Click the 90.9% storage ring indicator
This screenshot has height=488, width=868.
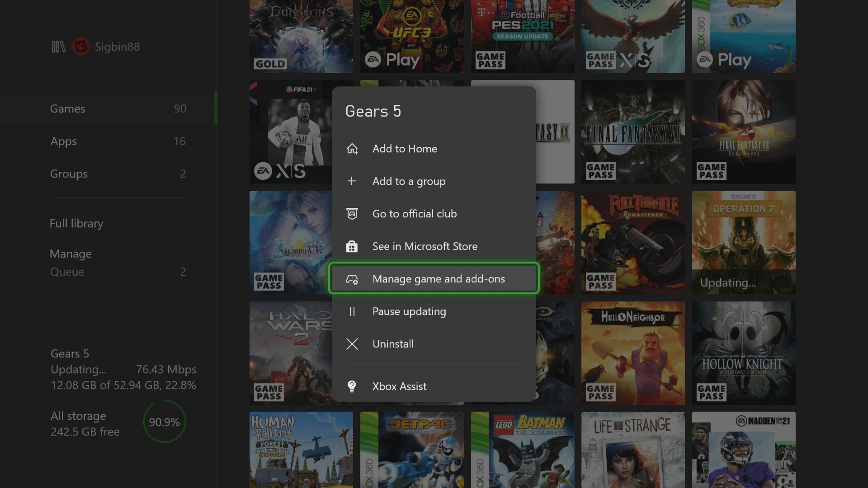coord(165,422)
